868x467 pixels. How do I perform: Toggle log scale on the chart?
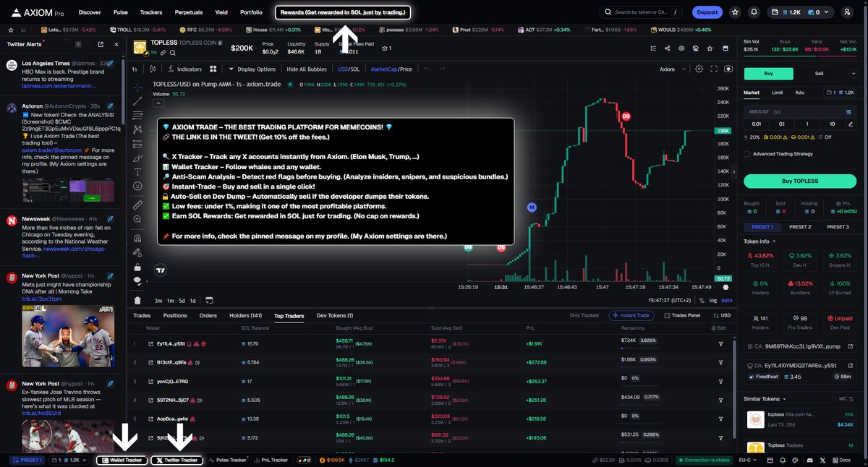714,300
